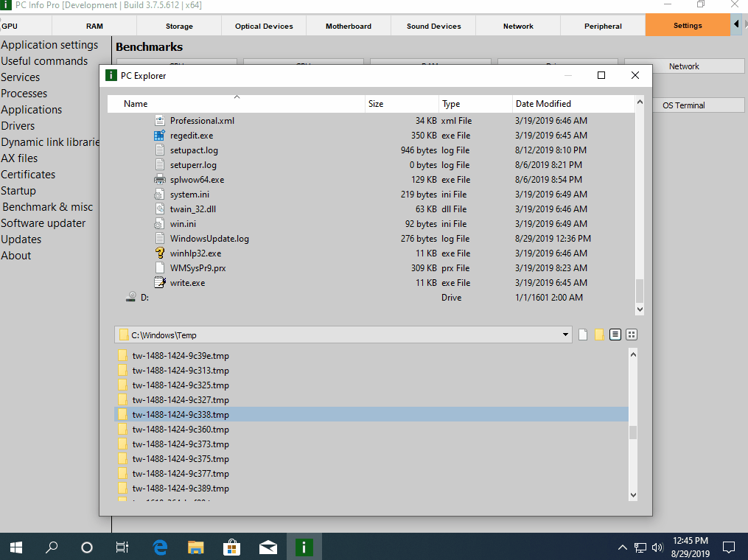
Task: Click the new file icon beside the path box
Action: [x=583, y=335]
